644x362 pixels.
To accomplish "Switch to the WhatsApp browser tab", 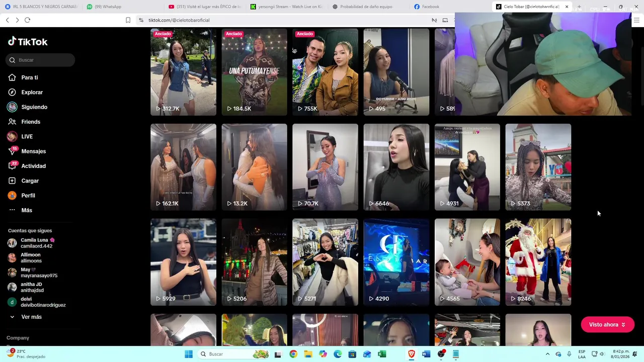I will 123,7.
